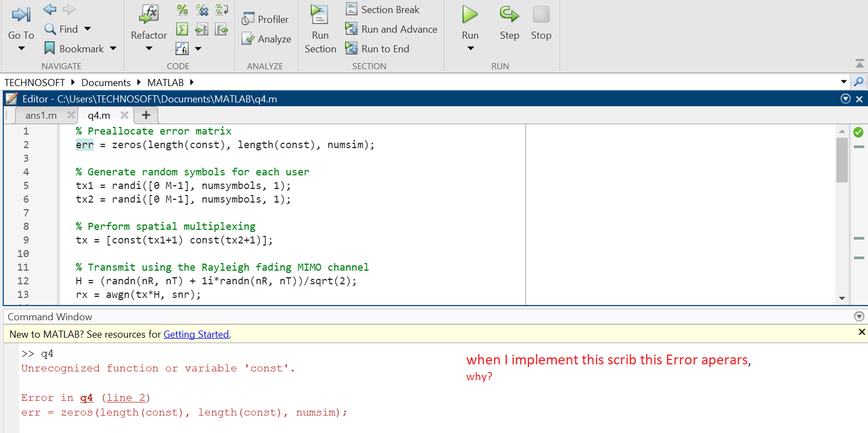Image resolution: width=868 pixels, height=433 pixels.
Task: Click the 'Perform spatial multiplexing' comment
Action: tap(166, 227)
